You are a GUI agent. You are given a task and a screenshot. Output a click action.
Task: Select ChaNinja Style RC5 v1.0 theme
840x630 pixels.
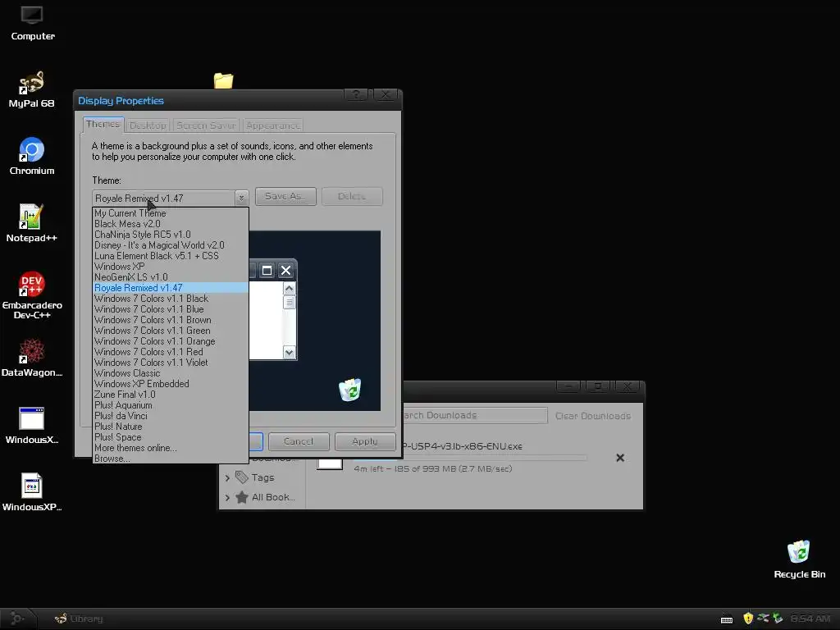(x=171, y=235)
